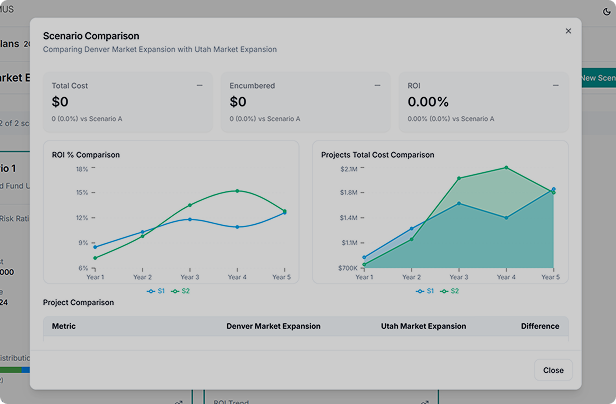Toggle S2 legend in Projects Total Cost chart
This screenshot has height=404, width=616.
click(449, 291)
